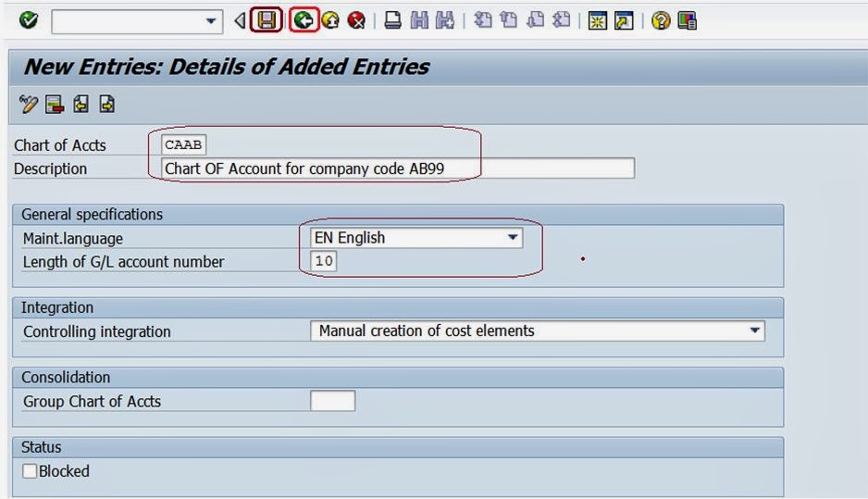This screenshot has width=868, height=499.
Task: Click the New Entries title text
Action: click(x=227, y=67)
